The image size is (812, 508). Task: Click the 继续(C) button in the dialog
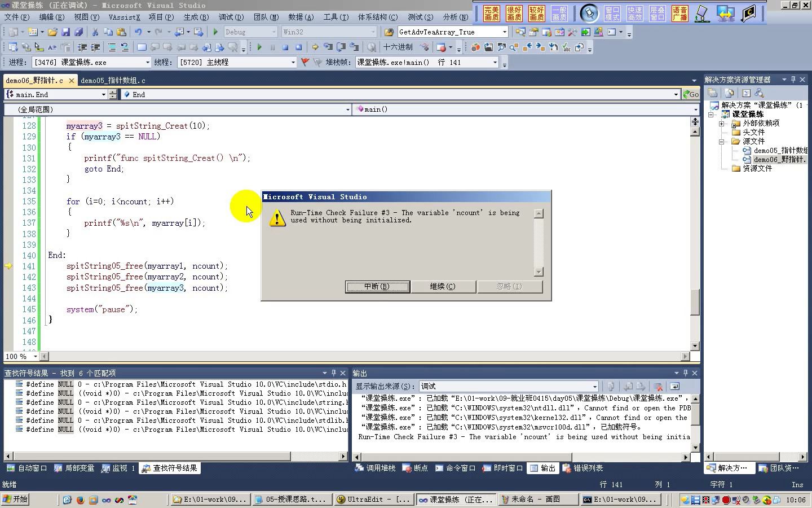point(443,287)
